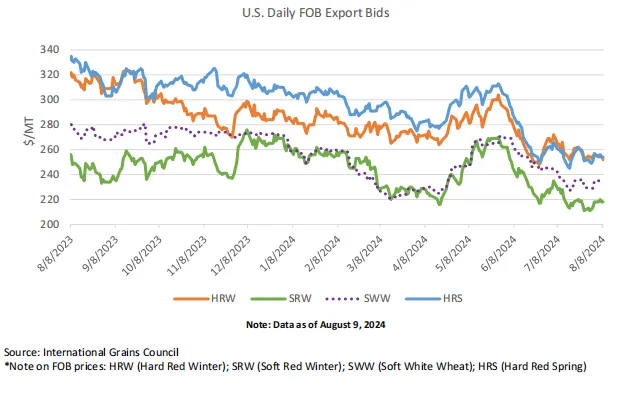Viewport: 629px width, 413px height.
Task: Click the orange HRW legend line swatch
Action: click(191, 299)
